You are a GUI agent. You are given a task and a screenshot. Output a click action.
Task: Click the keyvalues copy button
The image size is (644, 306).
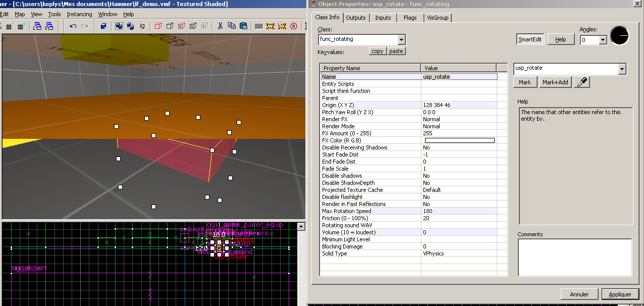377,51
